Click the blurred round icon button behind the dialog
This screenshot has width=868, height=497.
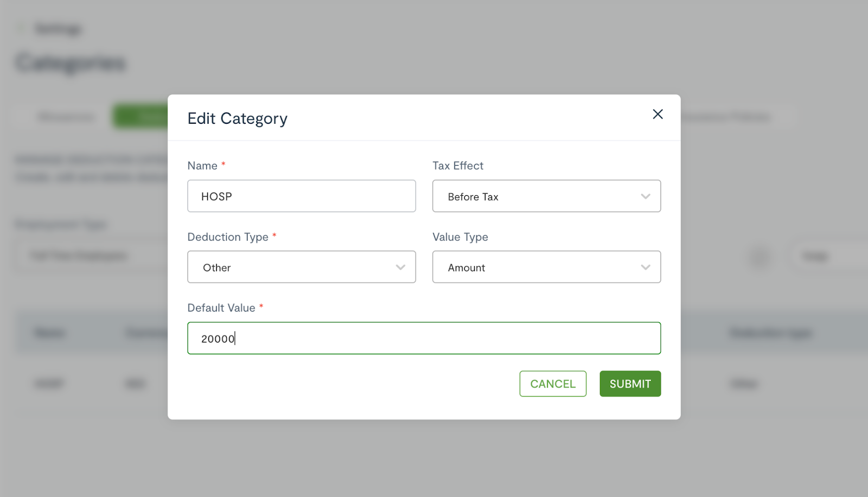coord(760,257)
